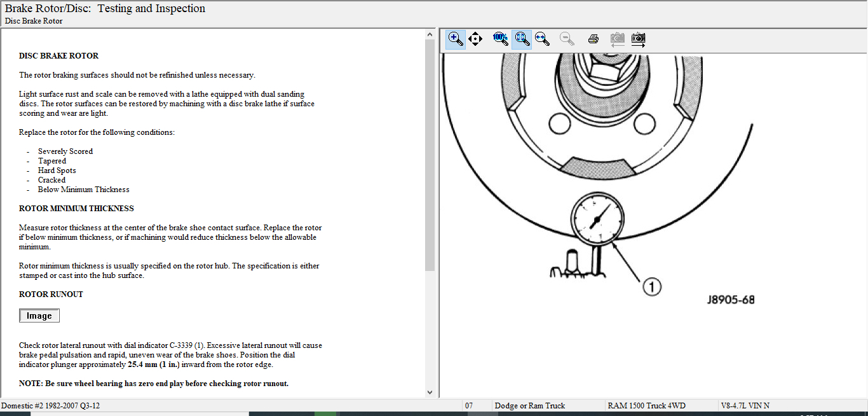Go to next image with camera icon
The width and height of the screenshot is (868, 416).
639,39
